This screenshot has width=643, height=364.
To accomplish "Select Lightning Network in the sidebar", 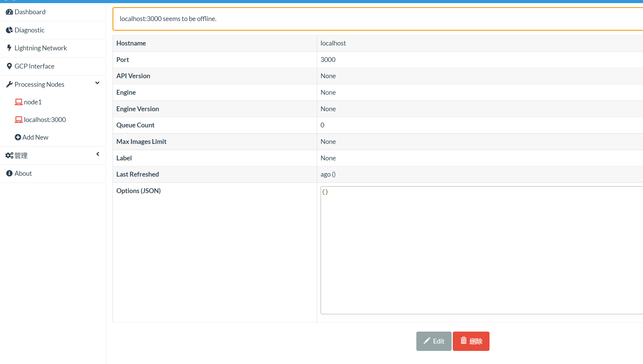I will pos(41,48).
